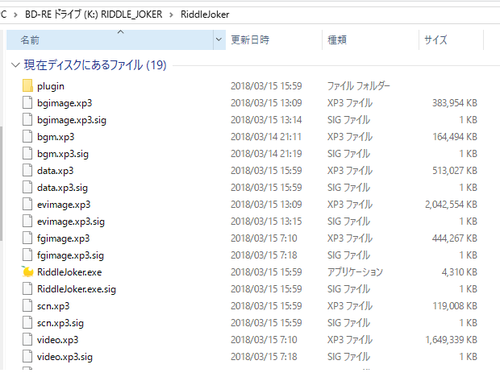Select the bgm.xp3 file icon

pyautogui.click(x=28, y=137)
